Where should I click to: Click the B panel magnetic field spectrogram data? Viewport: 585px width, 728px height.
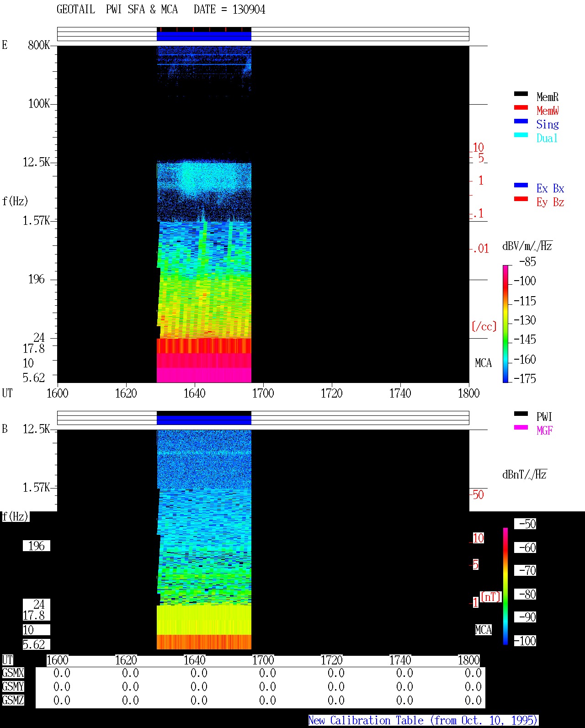coord(204,540)
